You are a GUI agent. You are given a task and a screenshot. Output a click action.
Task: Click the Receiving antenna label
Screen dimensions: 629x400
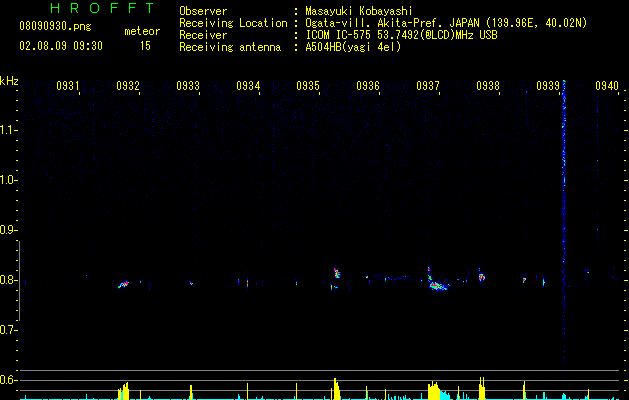click(230, 47)
